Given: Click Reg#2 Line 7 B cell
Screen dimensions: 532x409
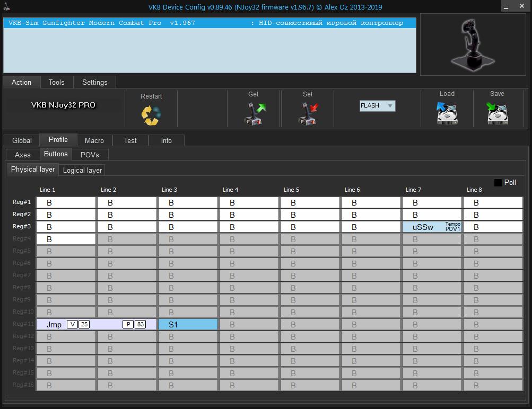Looking at the screenshot, I should [x=432, y=215].
